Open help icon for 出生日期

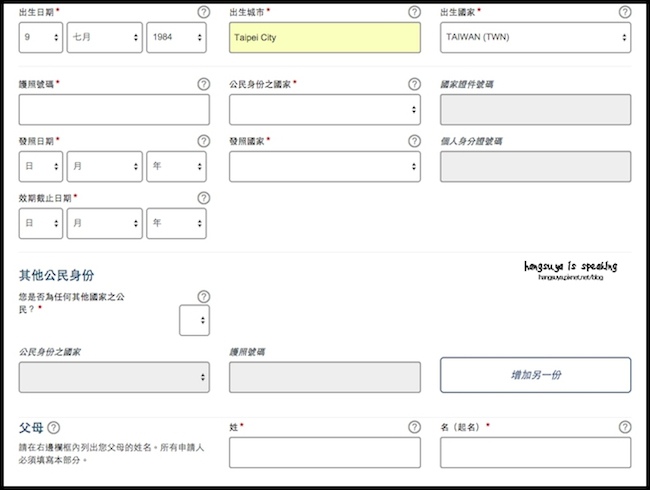(204, 12)
